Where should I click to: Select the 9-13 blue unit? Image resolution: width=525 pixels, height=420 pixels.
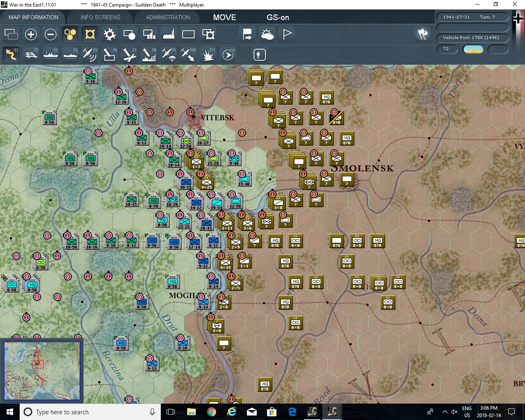(x=152, y=364)
